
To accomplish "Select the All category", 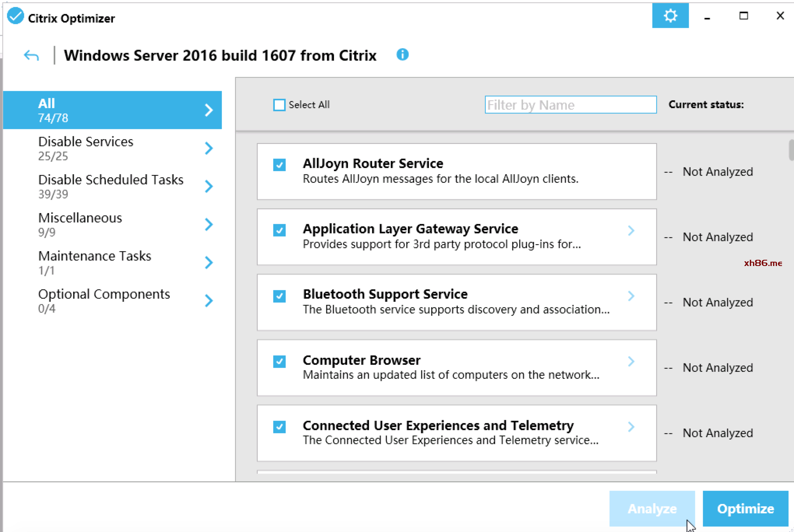I will [x=112, y=110].
